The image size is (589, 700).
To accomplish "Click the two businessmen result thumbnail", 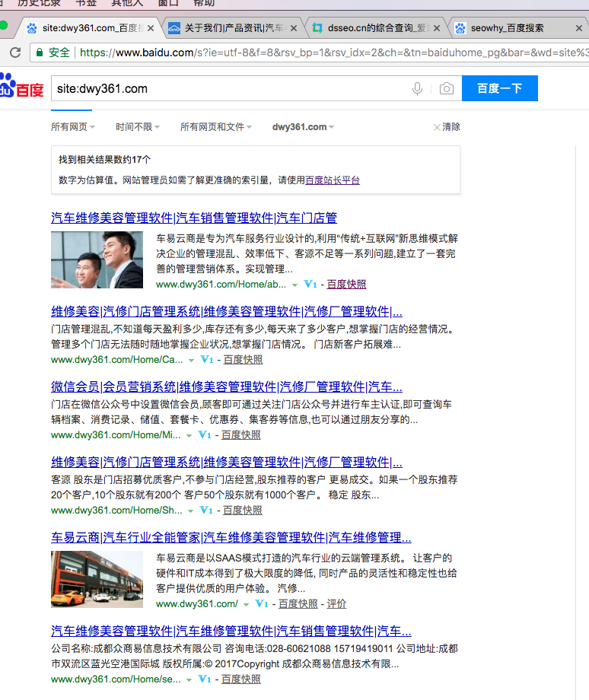I will [x=97, y=259].
